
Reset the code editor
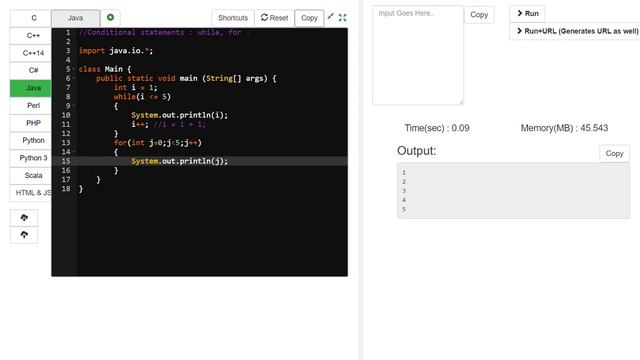tap(274, 18)
